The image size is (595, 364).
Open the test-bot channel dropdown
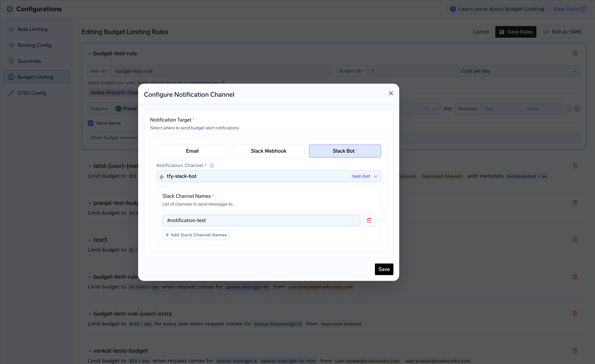(x=365, y=176)
